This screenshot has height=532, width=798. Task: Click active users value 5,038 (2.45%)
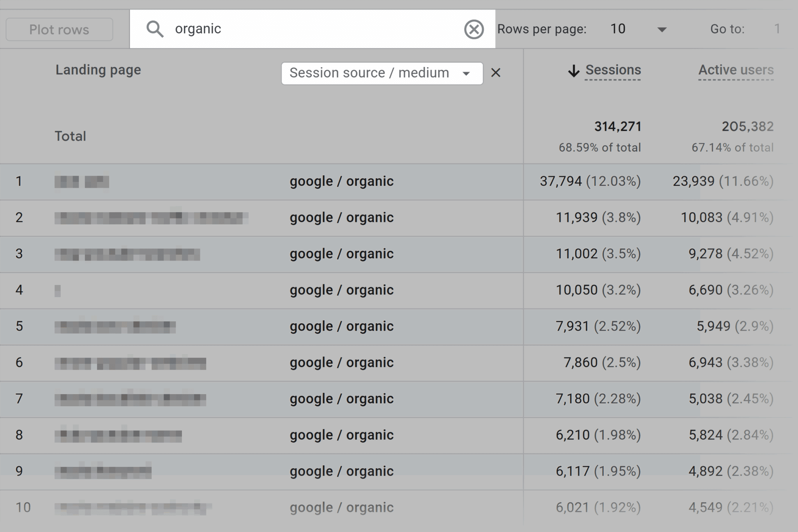tap(731, 399)
